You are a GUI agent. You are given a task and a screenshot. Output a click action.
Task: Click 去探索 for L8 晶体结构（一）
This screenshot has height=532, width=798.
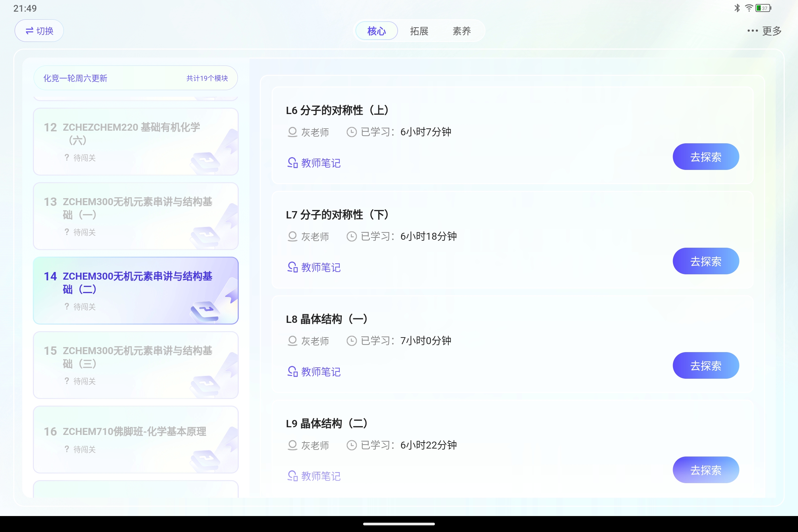pos(706,366)
